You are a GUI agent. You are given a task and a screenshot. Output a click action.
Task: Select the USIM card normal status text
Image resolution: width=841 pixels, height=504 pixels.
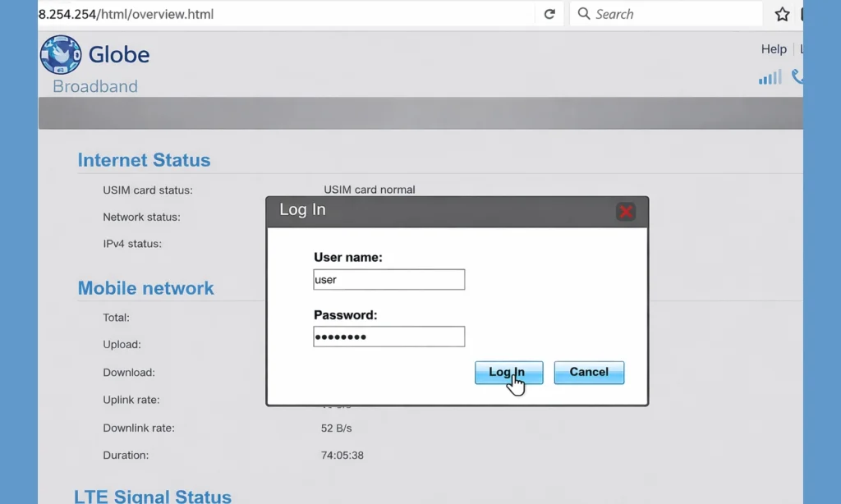tap(371, 189)
